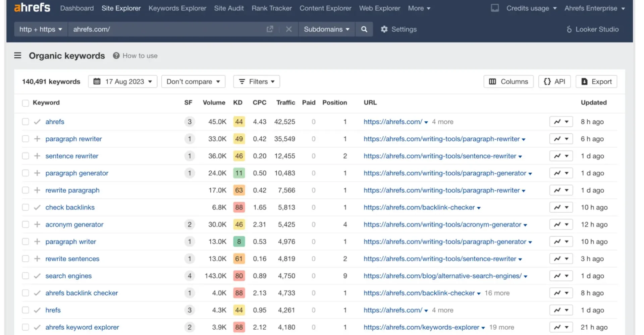
Task: Expand the Credits usage menu
Action: click(531, 8)
